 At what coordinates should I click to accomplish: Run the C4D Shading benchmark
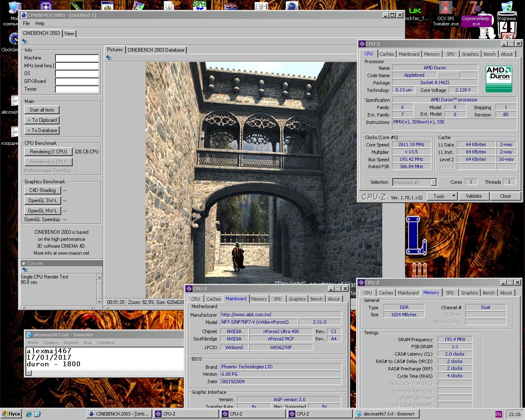click(x=43, y=190)
